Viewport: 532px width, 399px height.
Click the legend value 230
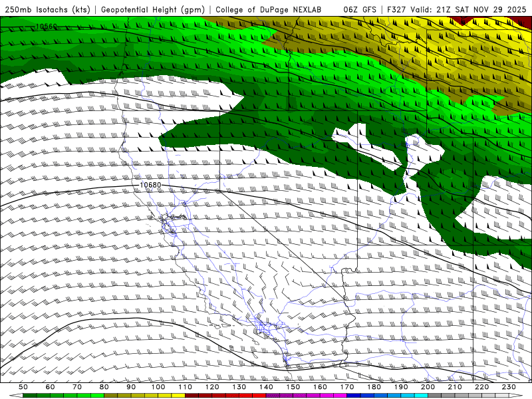click(x=509, y=387)
